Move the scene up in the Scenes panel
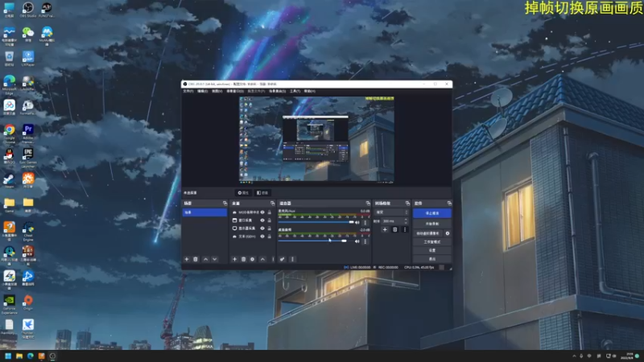 tap(206, 259)
